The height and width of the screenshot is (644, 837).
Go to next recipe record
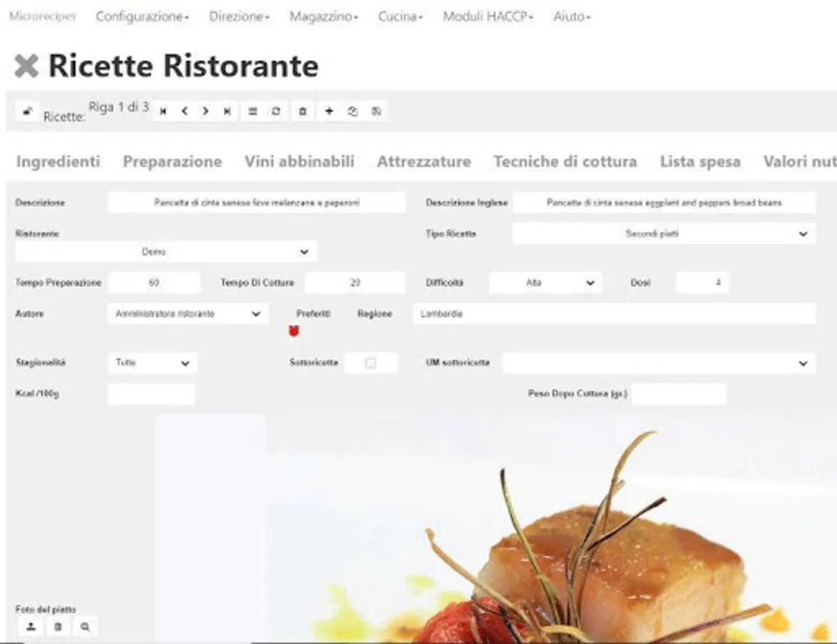click(205, 111)
